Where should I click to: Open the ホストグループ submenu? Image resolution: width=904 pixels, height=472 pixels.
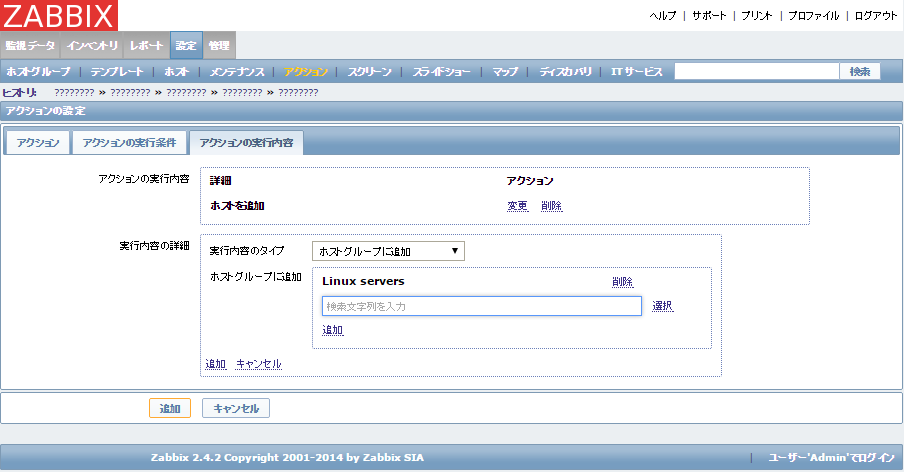[38, 72]
